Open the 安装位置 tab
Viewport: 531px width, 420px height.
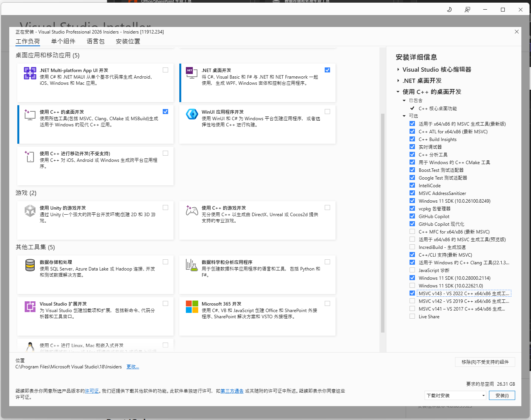128,42
